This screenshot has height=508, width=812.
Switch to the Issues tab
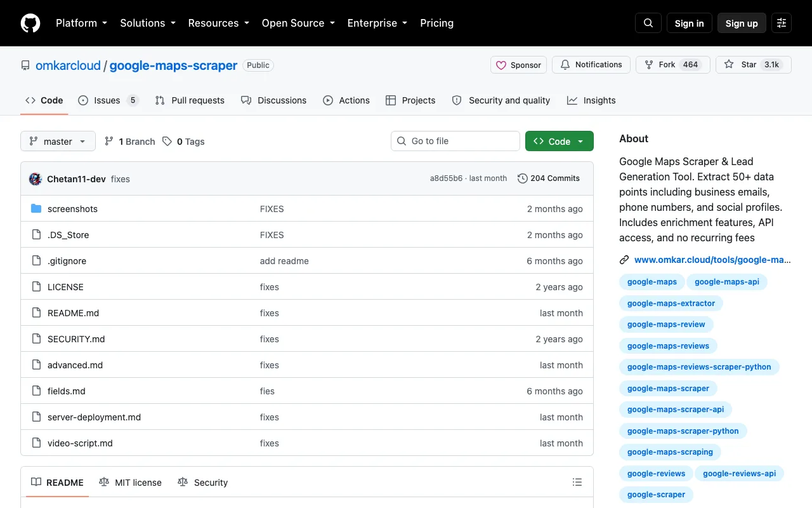[108, 100]
